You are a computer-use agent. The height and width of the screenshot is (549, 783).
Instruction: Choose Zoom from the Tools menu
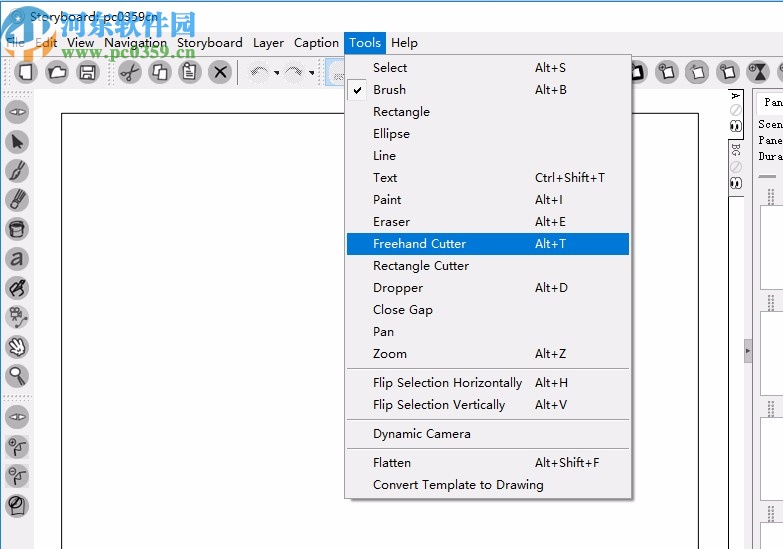(488, 354)
